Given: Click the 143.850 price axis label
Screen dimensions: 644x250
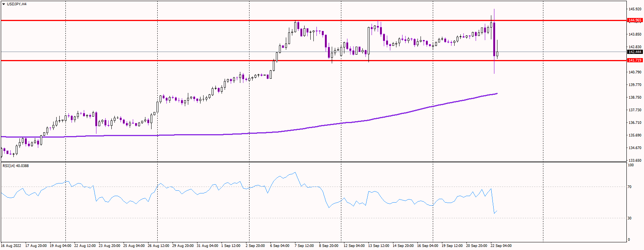Looking at the screenshot, I should [x=635, y=34].
